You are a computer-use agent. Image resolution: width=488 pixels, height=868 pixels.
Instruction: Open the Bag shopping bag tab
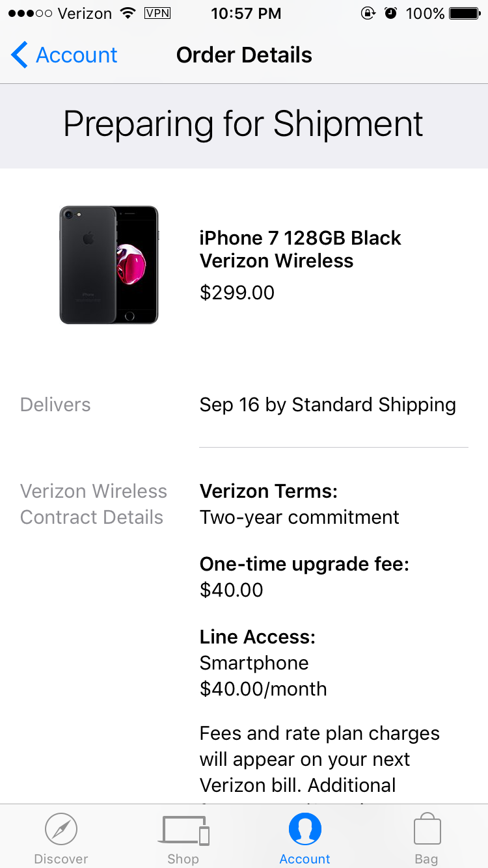pyautogui.click(x=427, y=840)
